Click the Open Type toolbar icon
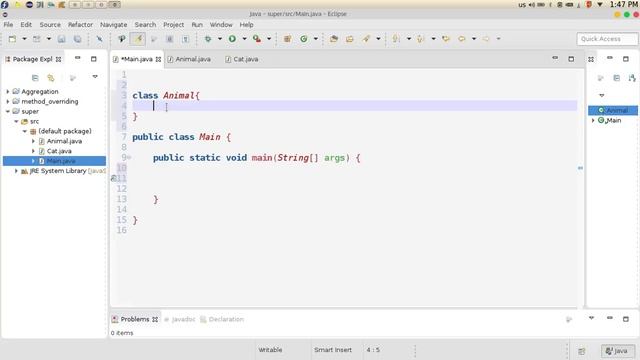The width and height of the screenshot is (640, 360). click(x=334, y=39)
